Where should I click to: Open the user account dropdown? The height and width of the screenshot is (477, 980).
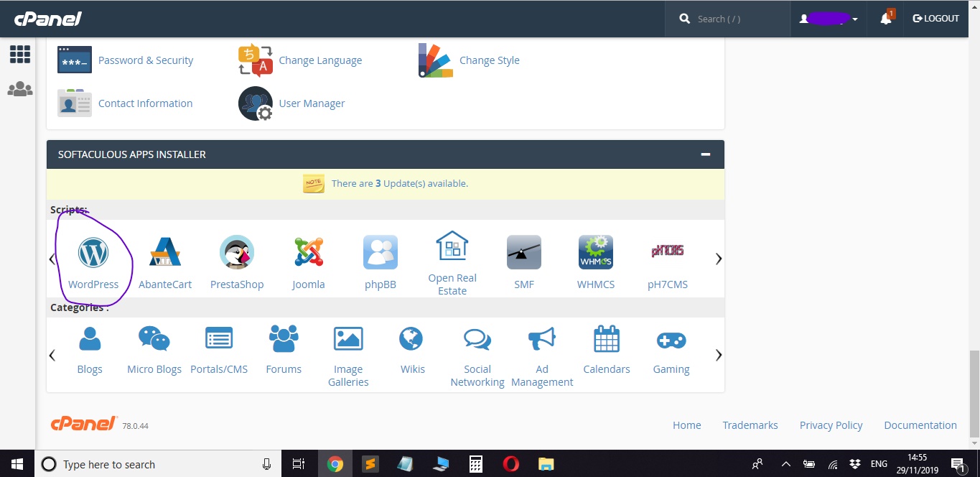(829, 19)
